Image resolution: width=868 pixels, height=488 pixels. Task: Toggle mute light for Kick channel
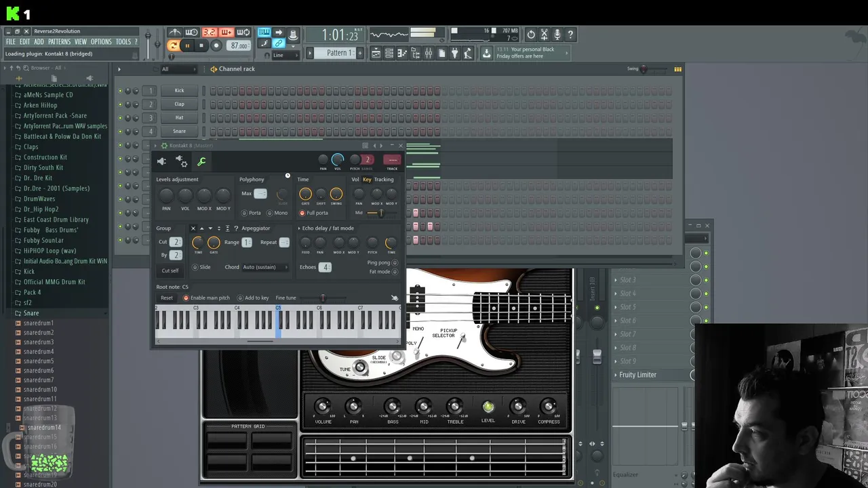(x=121, y=90)
